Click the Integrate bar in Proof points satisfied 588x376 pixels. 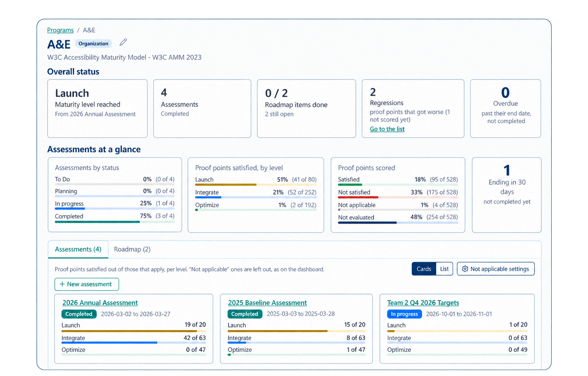[256, 198]
